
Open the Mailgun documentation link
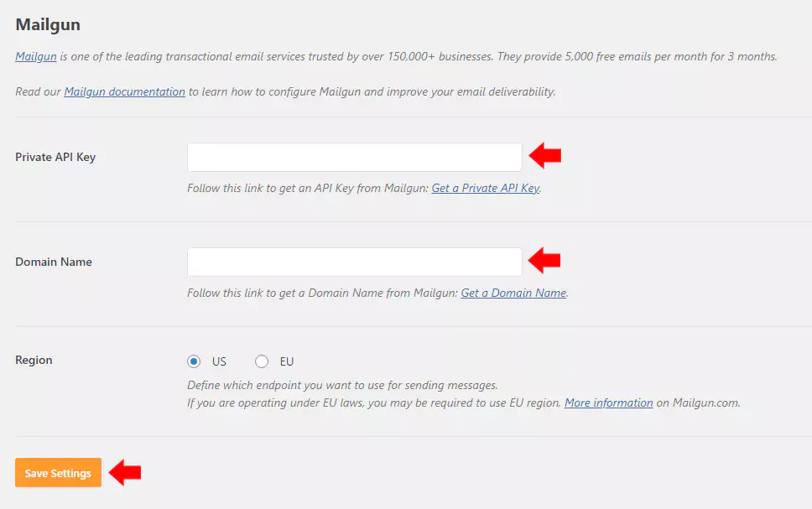click(124, 91)
